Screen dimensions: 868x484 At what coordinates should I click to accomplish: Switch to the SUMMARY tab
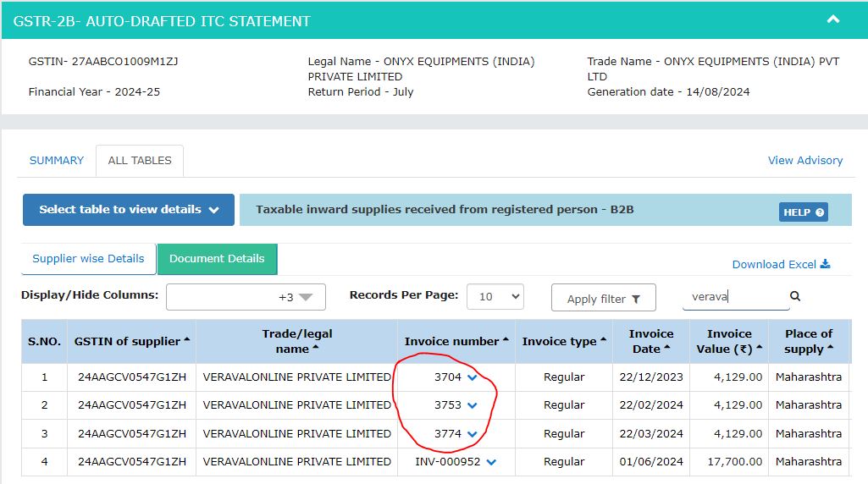click(57, 161)
